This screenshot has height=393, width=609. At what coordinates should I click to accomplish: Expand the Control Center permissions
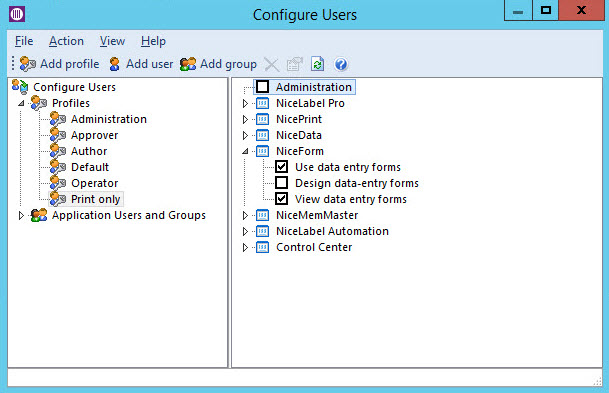245,247
